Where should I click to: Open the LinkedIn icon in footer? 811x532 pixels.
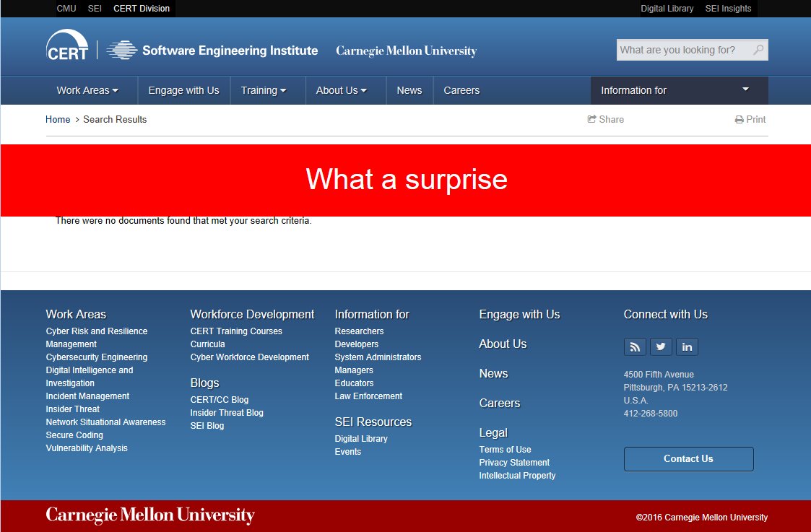click(686, 347)
